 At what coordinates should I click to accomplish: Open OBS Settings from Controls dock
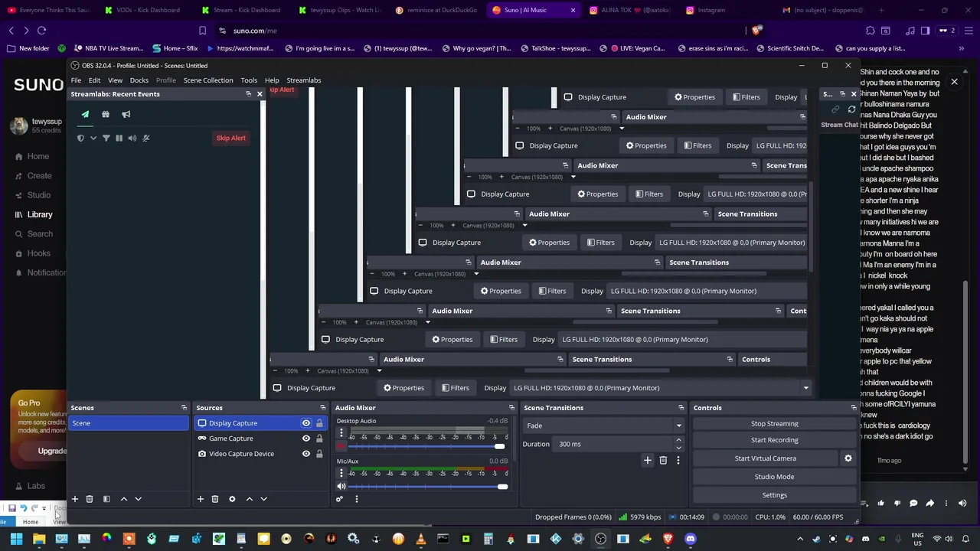774,495
